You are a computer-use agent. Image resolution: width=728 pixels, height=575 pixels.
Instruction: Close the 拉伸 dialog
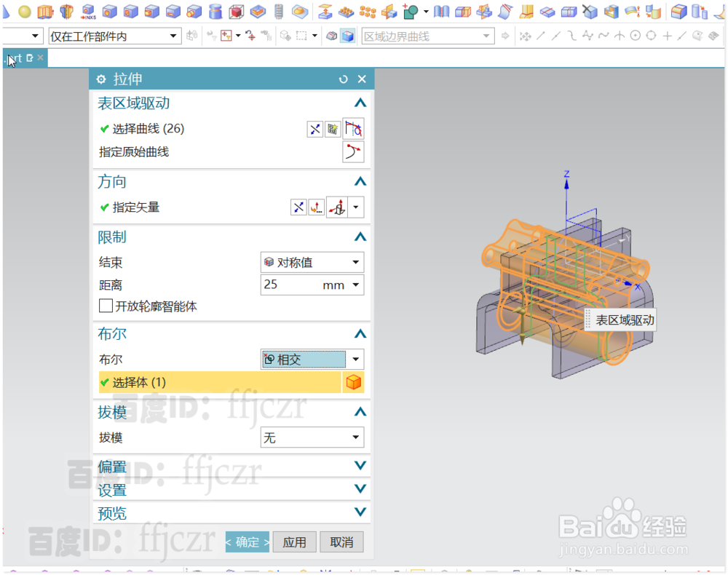[362, 79]
